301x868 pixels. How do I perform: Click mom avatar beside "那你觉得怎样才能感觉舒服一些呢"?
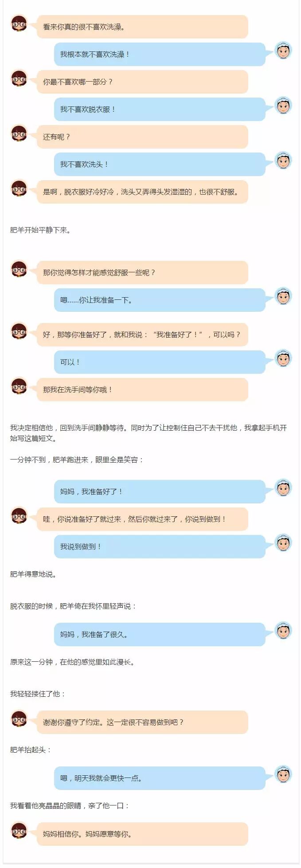point(19,269)
